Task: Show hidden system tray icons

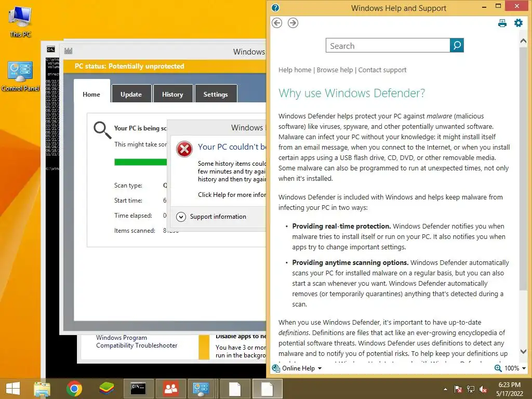Action: click(445, 389)
